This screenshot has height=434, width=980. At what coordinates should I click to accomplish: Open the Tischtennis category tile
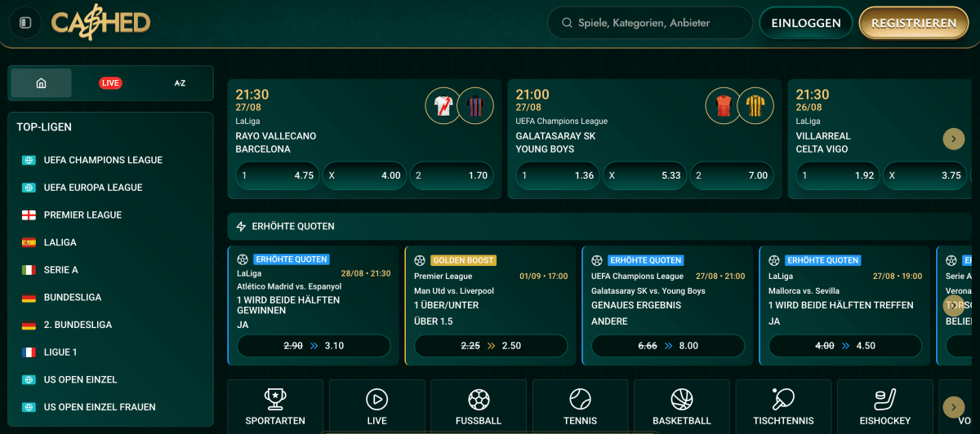pyautogui.click(x=783, y=406)
